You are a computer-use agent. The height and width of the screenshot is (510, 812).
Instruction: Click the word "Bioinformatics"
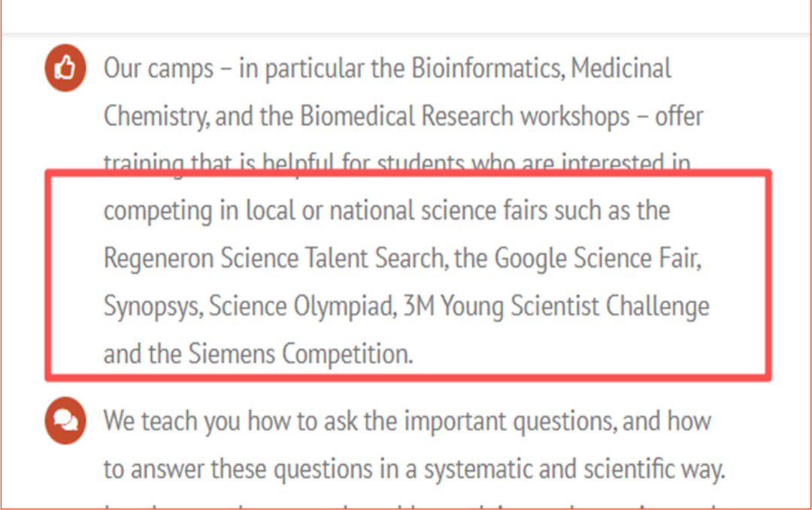point(487,69)
